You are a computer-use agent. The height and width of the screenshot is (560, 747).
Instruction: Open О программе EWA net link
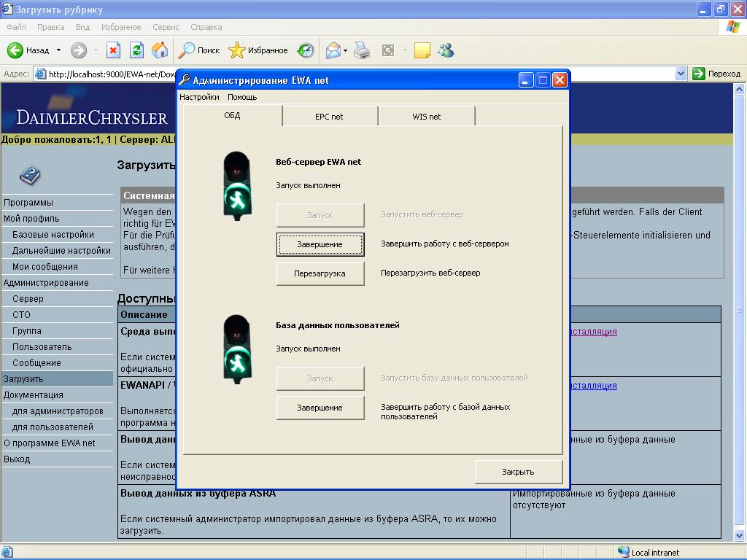point(50,443)
